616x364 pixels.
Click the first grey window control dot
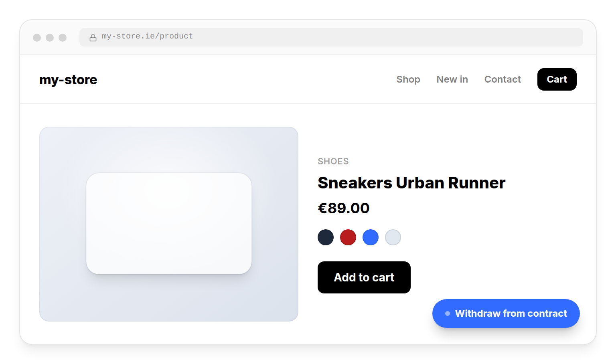click(x=37, y=38)
